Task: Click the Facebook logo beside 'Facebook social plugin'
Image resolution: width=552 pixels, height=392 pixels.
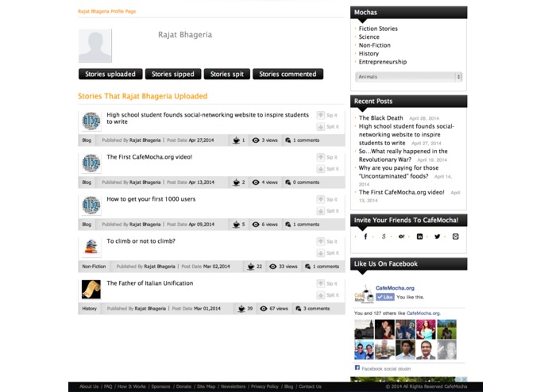Action: (x=357, y=367)
